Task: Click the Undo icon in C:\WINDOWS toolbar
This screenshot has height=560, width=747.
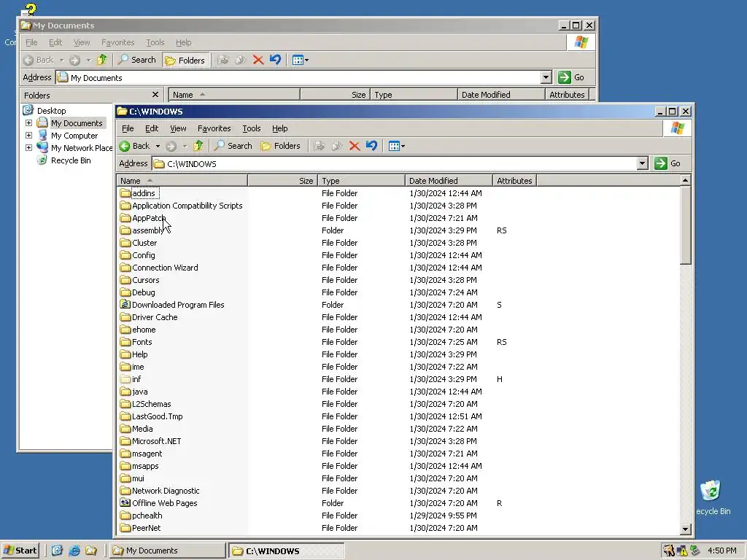Action: click(371, 146)
